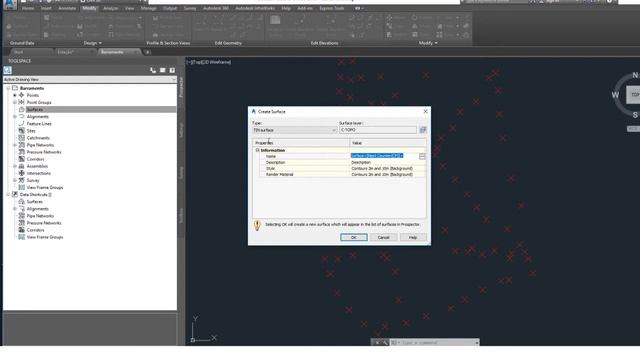Expand the Assemblies tree node

15,166
